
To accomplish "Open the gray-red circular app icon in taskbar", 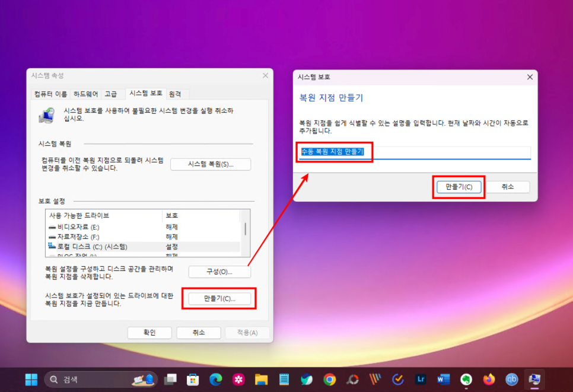I will point(353,380).
